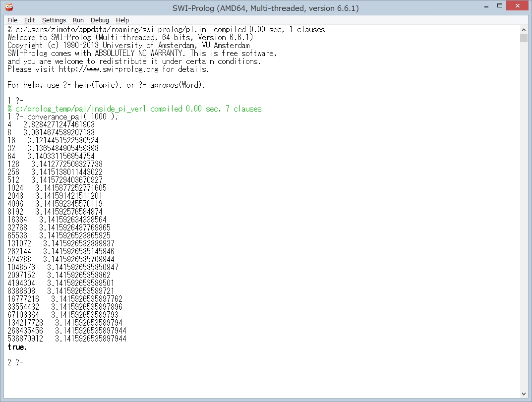The height and width of the screenshot is (402, 532).
Task: Click the 'Welcome to SWI-Prolog' line
Action: pyautogui.click(x=130, y=37)
